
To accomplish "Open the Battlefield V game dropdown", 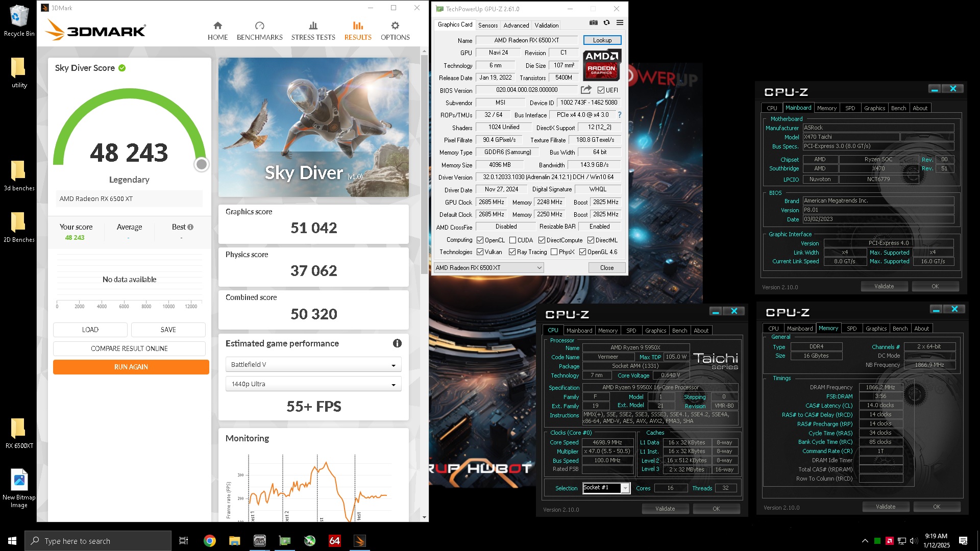I will [313, 364].
